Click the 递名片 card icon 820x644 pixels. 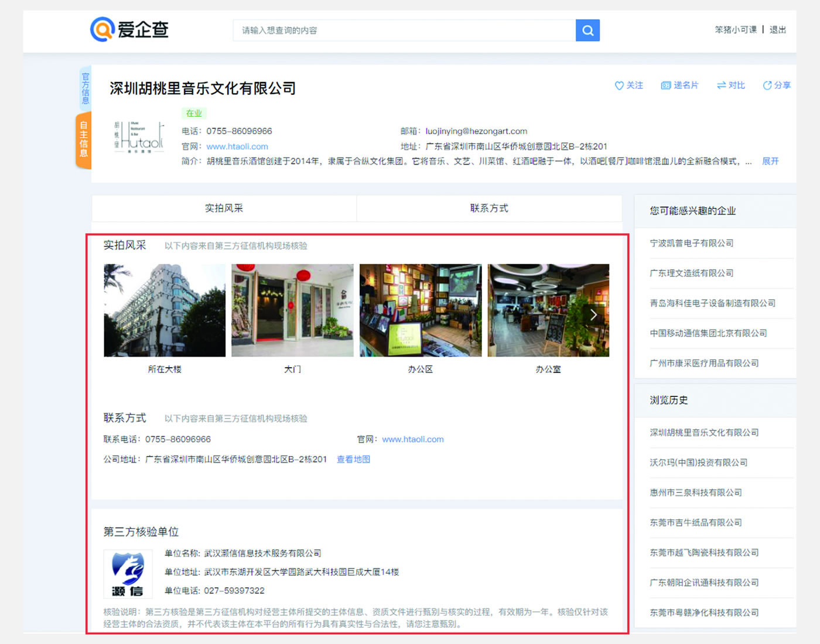point(665,85)
